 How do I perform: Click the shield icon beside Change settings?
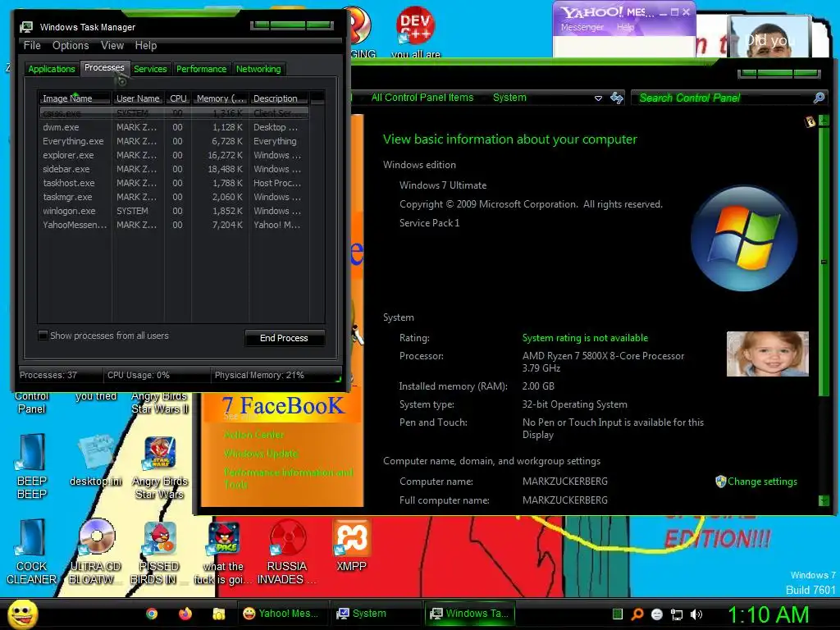[x=720, y=481]
